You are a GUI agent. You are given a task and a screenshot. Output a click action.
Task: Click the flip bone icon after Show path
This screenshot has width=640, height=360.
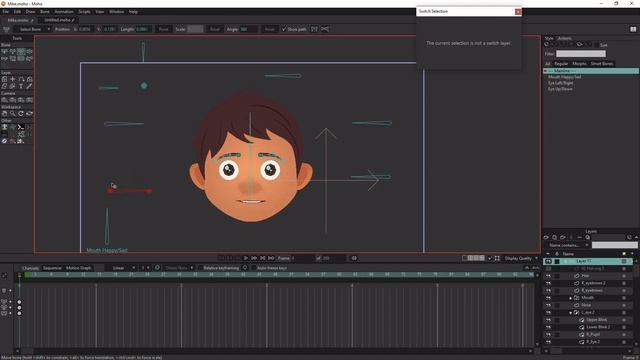pos(314,29)
